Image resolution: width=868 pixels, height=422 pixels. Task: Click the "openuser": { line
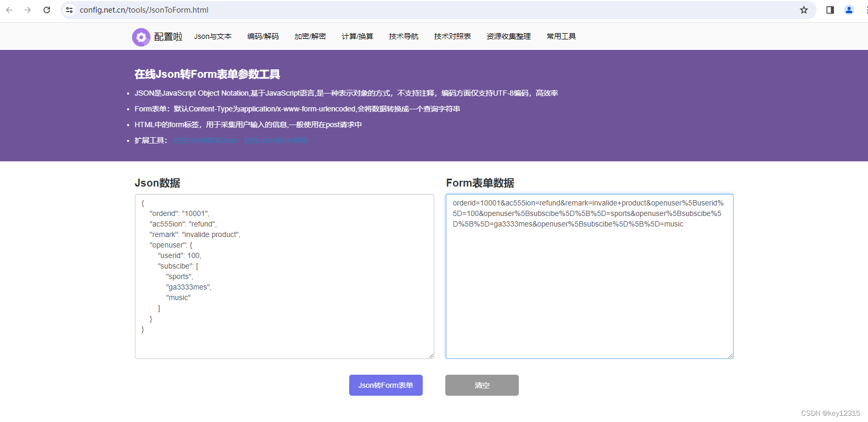point(171,245)
